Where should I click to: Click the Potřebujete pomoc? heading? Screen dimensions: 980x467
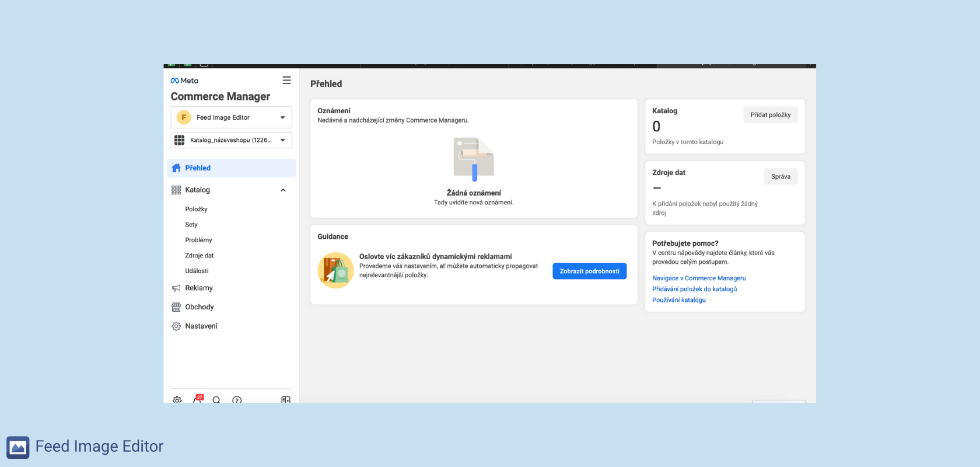685,243
